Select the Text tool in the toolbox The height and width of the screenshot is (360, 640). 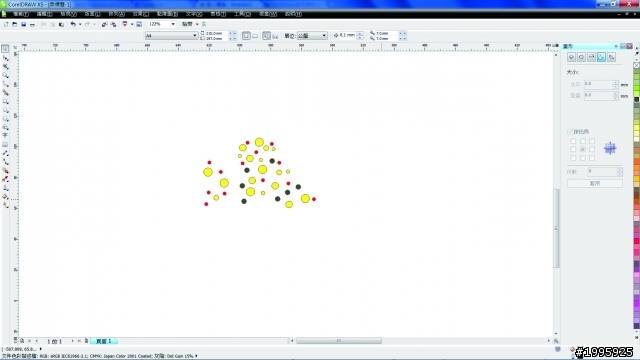pos(5,136)
